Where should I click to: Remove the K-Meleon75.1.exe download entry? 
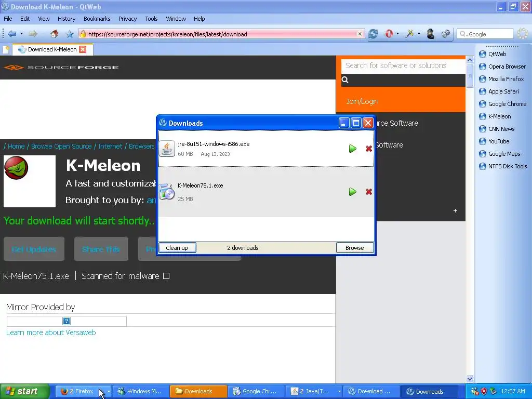pos(369,192)
